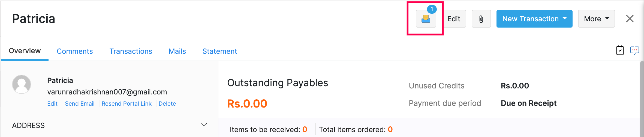Expand the ADDRESS section chevron
644x137 pixels.
(x=204, y=125)
